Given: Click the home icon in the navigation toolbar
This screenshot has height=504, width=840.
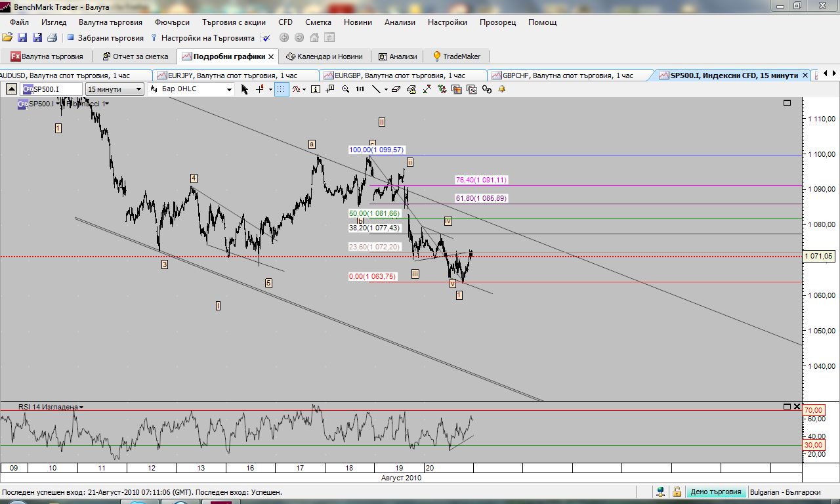Looking at the screenshot, I should coord(314,38).
